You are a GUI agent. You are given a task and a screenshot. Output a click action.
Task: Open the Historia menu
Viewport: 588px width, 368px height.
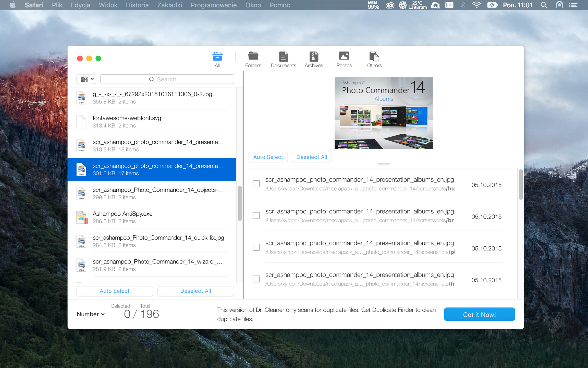pyautogui.click(x=137, y=5)
